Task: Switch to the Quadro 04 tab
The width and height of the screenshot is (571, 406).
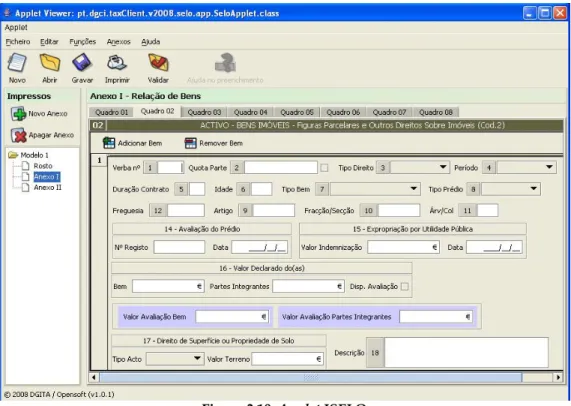Action: 251,113
